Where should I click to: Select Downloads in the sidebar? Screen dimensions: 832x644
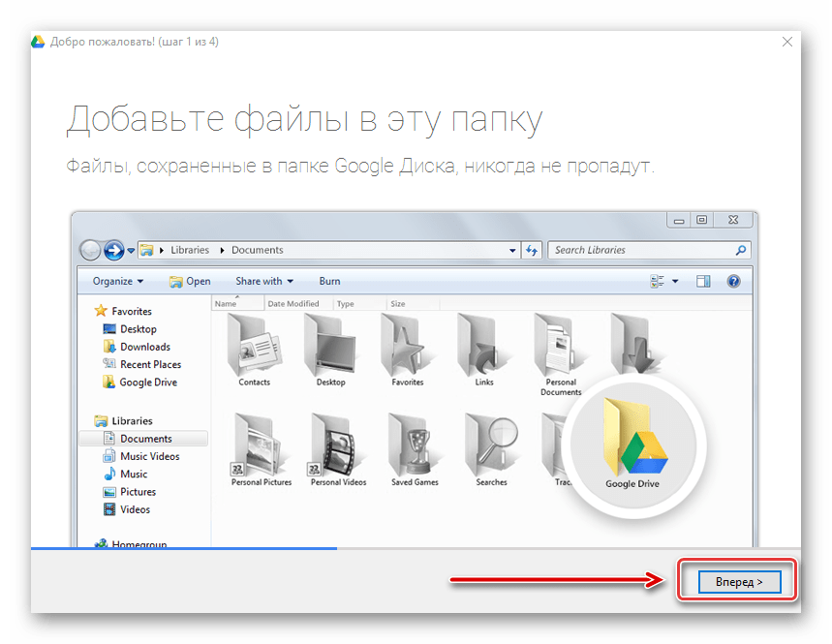[137, 347]
